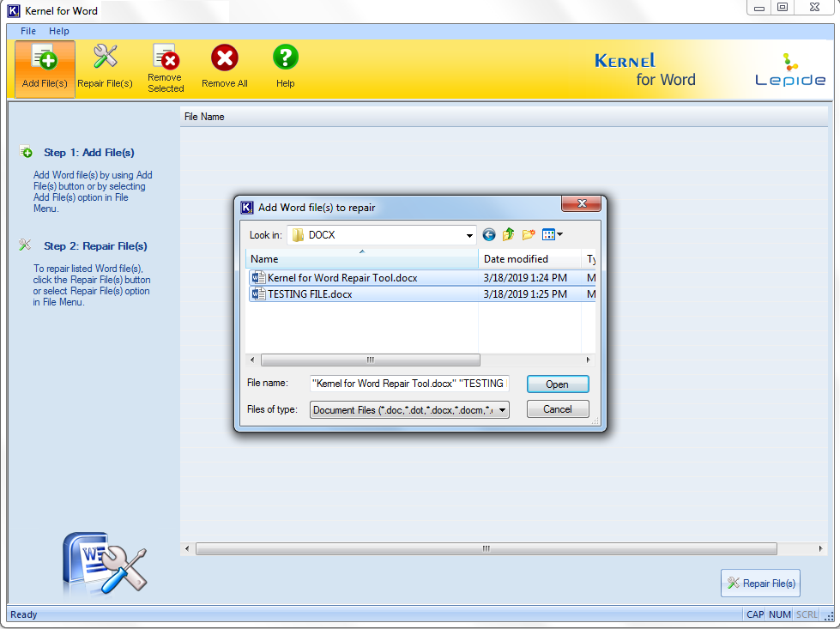
Task: Click the file list left scroll arrow
Action: pos(253,360)
